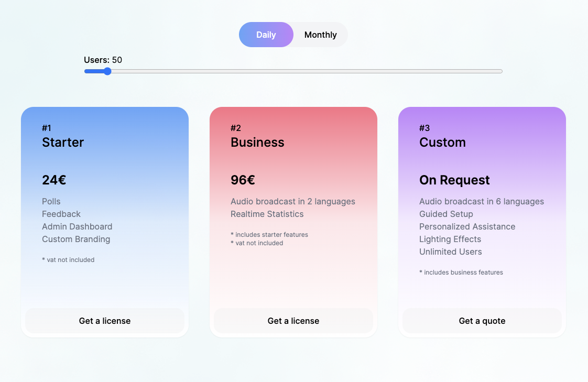Click the 24€ price on Starter
This screenshot has width=588, height=382.
(54, 180)
